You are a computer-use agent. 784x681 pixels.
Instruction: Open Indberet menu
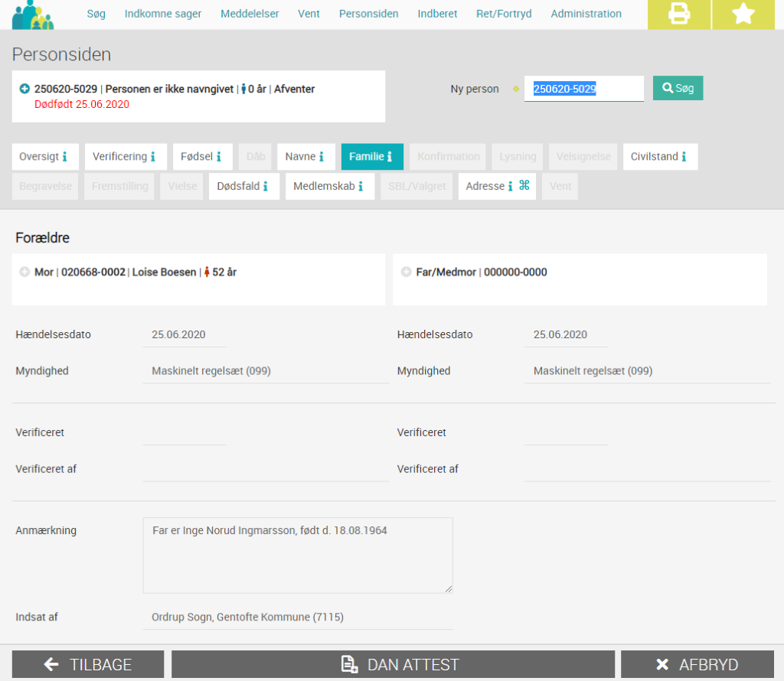point(437,14)
